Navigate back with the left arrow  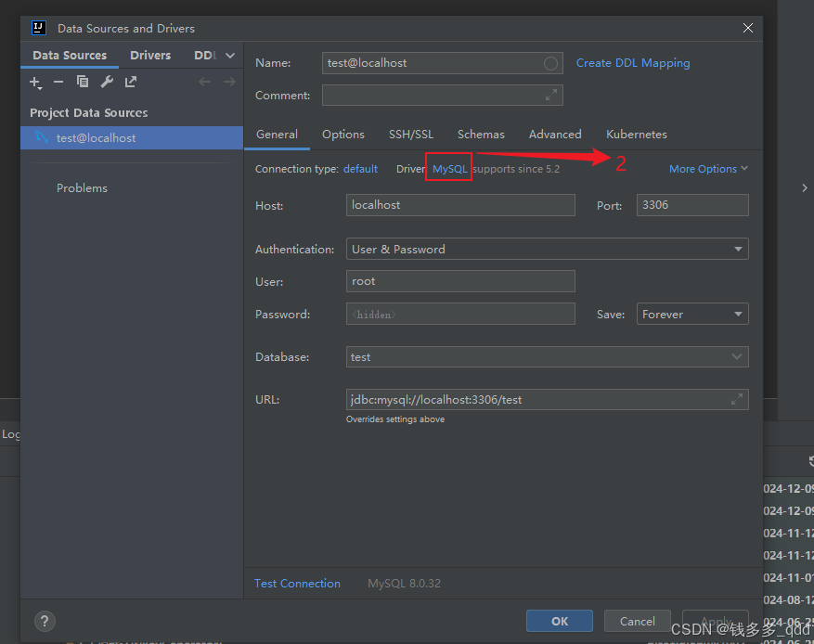pyautogui.click(x=204, y=82)
